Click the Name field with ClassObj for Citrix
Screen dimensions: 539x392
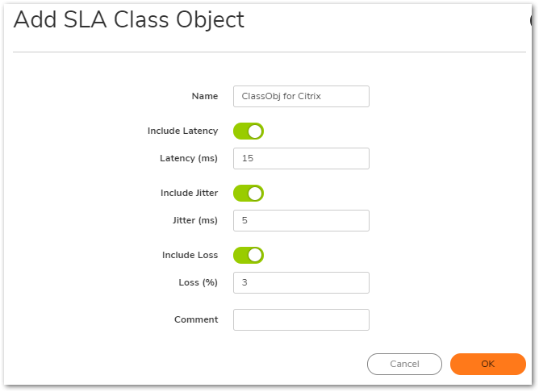pos(301,97)
